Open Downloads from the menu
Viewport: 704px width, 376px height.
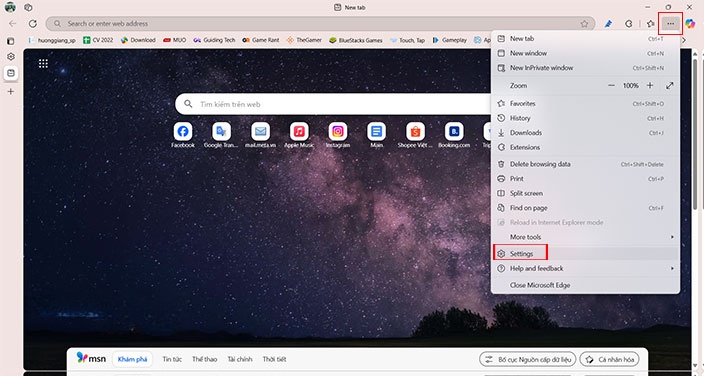(585, 133)
